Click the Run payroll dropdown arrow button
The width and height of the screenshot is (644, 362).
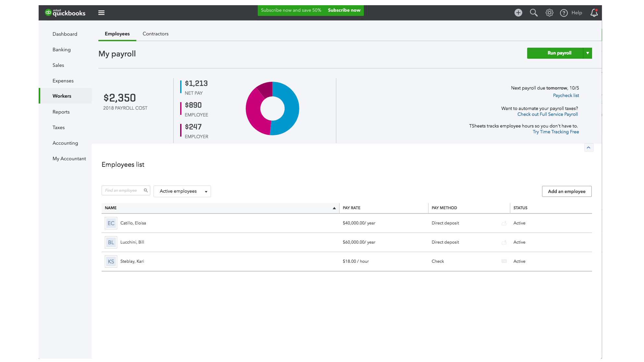pos(588,53)
